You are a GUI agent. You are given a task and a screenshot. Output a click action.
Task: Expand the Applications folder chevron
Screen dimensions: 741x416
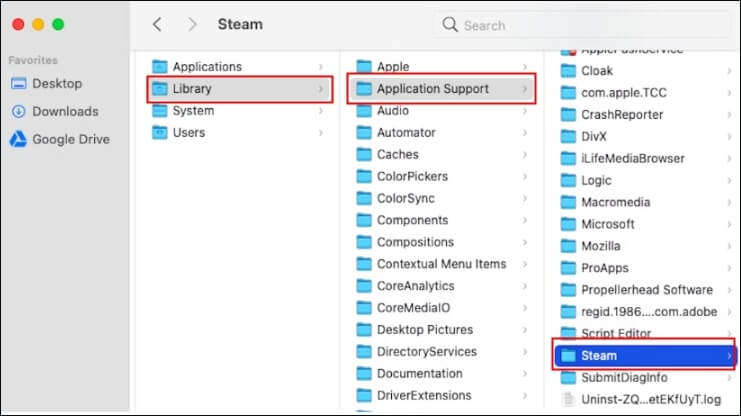click(x=321, y=67)
